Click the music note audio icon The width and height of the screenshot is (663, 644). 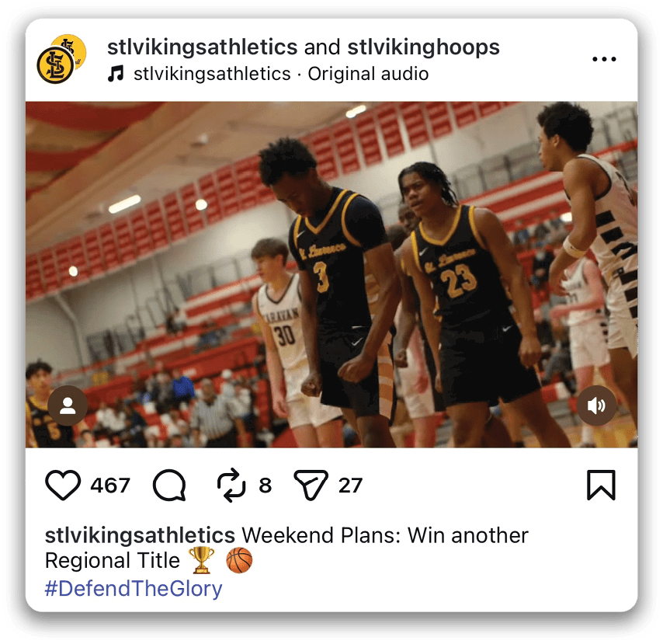point(116,74)
